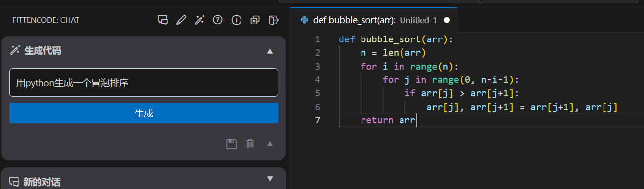Click the logout door icon
Screen dimensions: 644x189
(x=274, y=20)
